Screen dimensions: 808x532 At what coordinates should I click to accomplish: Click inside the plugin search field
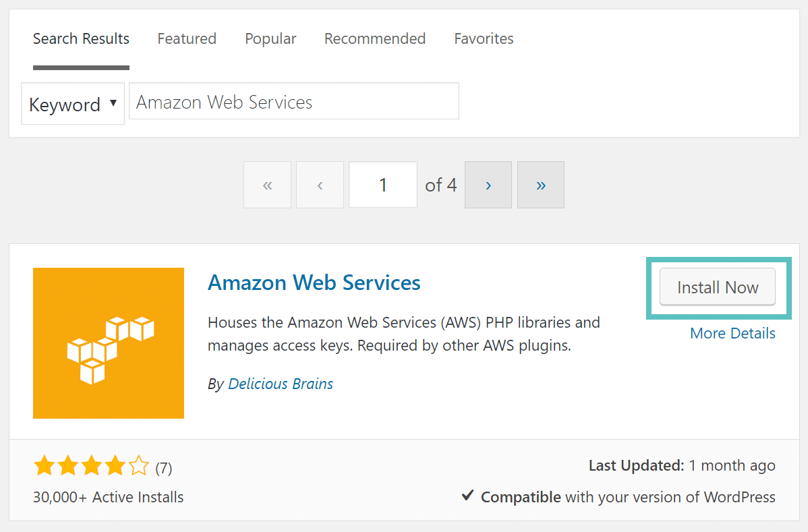pyautogui.click(x=293, y=101)
